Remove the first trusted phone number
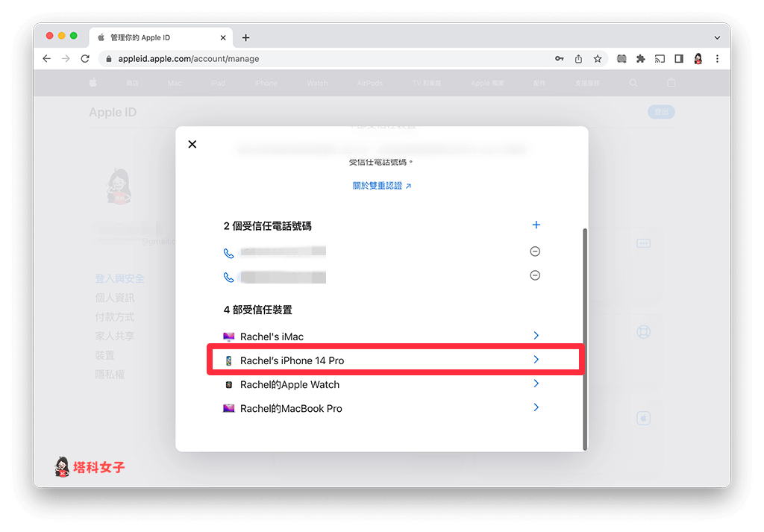764x532 pixels. pyautogui.click(x=535, y=251)
